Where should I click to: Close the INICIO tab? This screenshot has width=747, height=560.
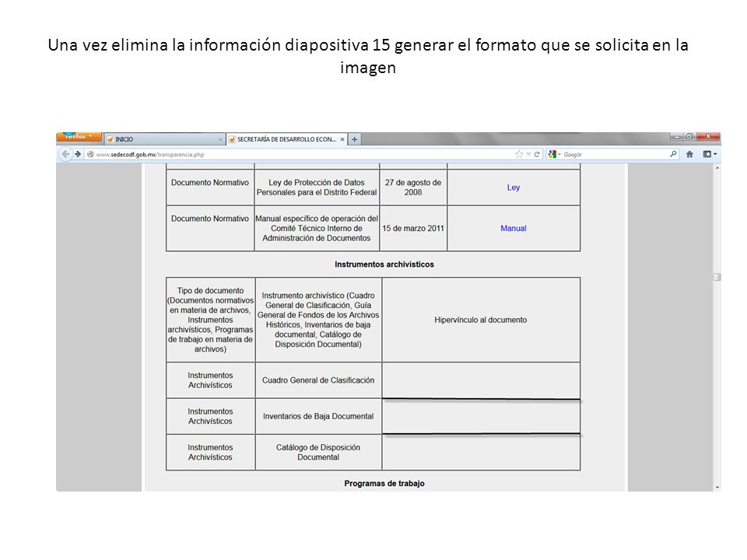pyautogui.click(x=220, y=139)
